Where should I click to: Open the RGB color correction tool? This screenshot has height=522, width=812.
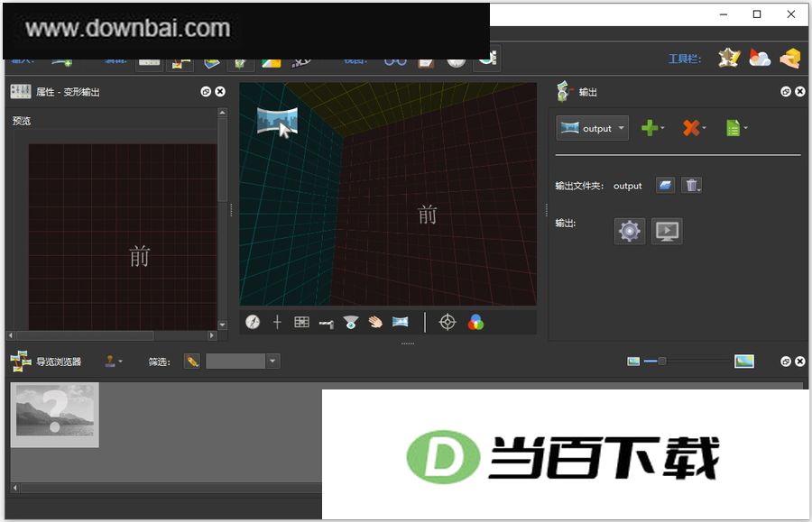(475, 322)
